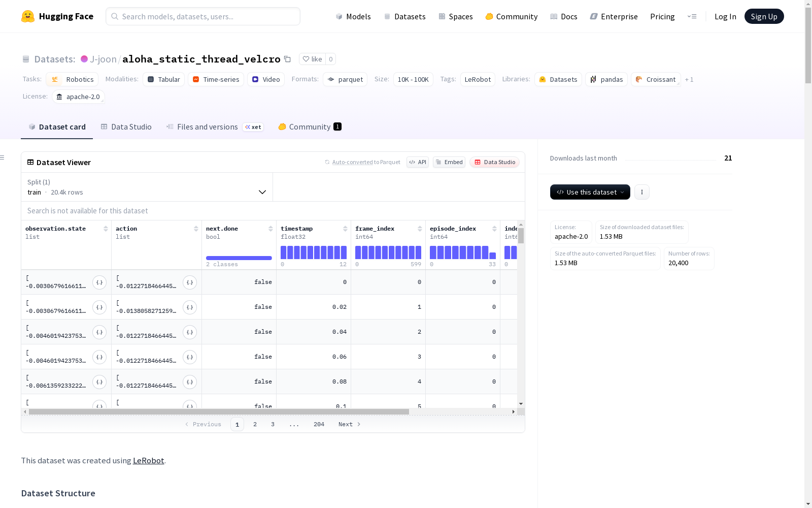812x508 pixels.
Task: Open Community in the top navigation
Action: click(x=512, y=16)
